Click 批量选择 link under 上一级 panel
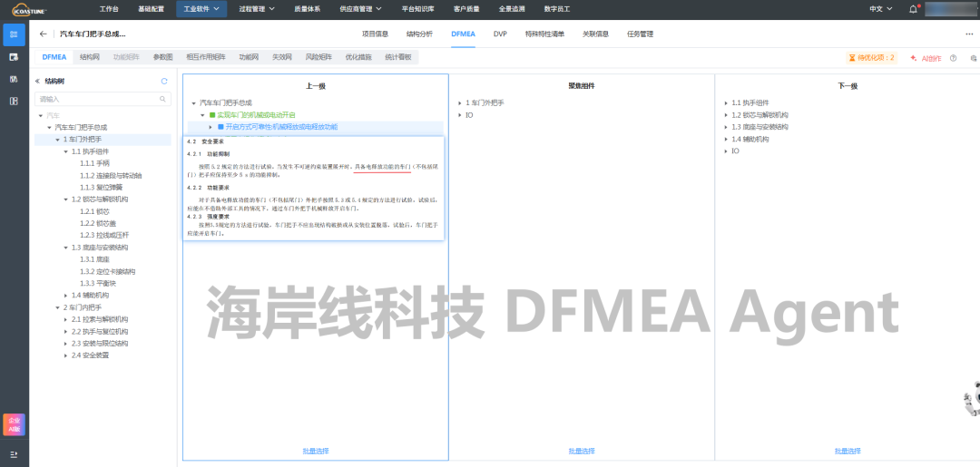Viewport: 980px width, 467px height. point(315,451)
